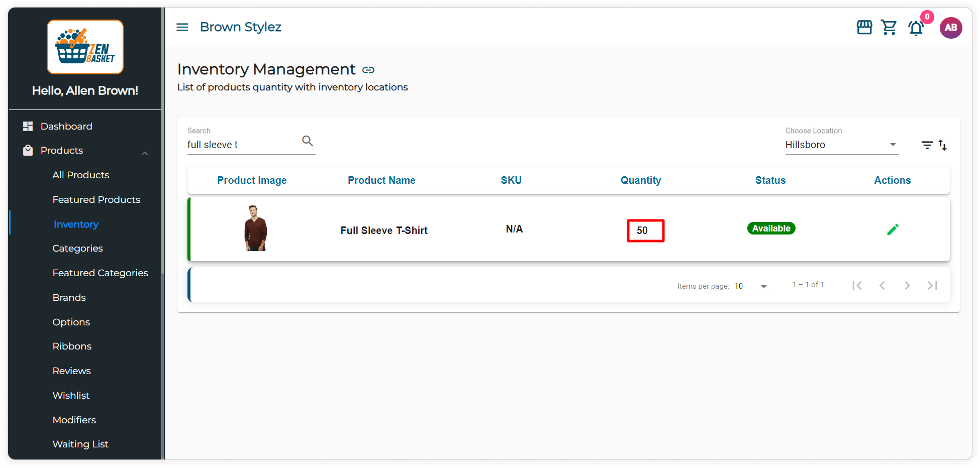Open the Categories sidebar item
The width and height of the screenshot is (980, 468).
(77, 248)
